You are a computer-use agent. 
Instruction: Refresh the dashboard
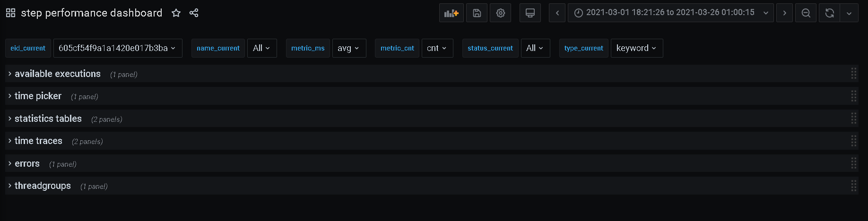pyautogui.click(x=829, y=13)
